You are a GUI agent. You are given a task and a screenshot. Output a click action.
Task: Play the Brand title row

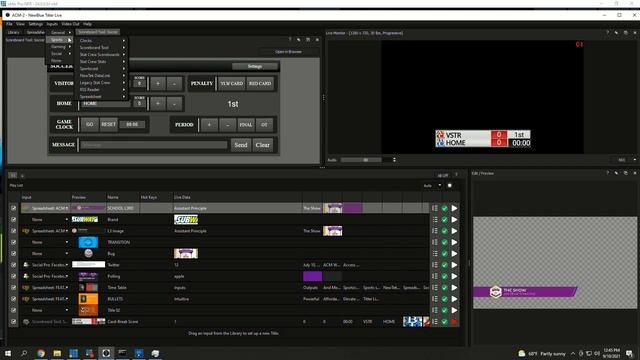click(x=454, y=220)
